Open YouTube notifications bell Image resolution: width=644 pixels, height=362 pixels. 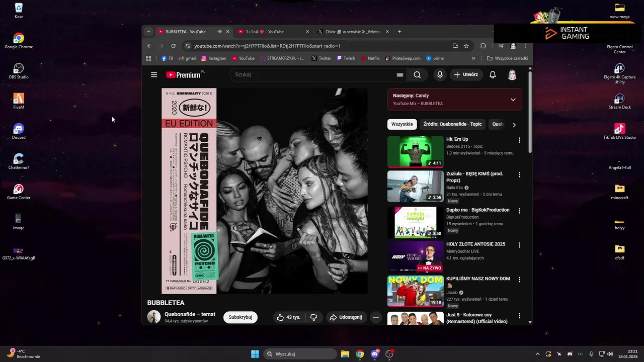point(493,75)
